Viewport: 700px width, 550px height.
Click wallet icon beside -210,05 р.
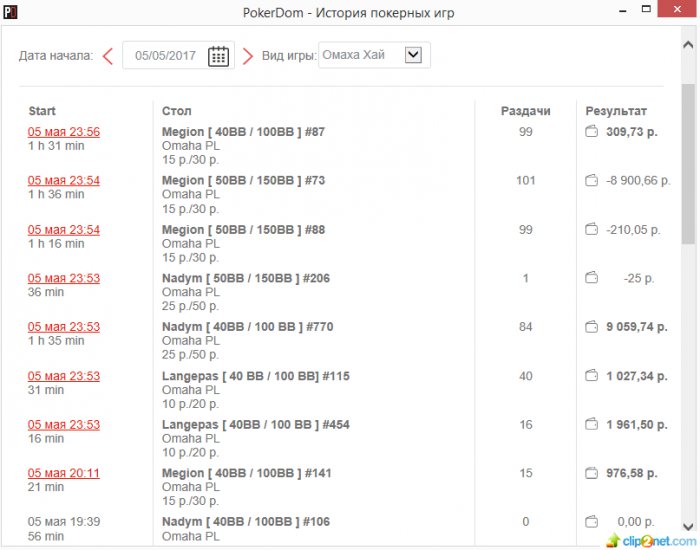point(592,229)
